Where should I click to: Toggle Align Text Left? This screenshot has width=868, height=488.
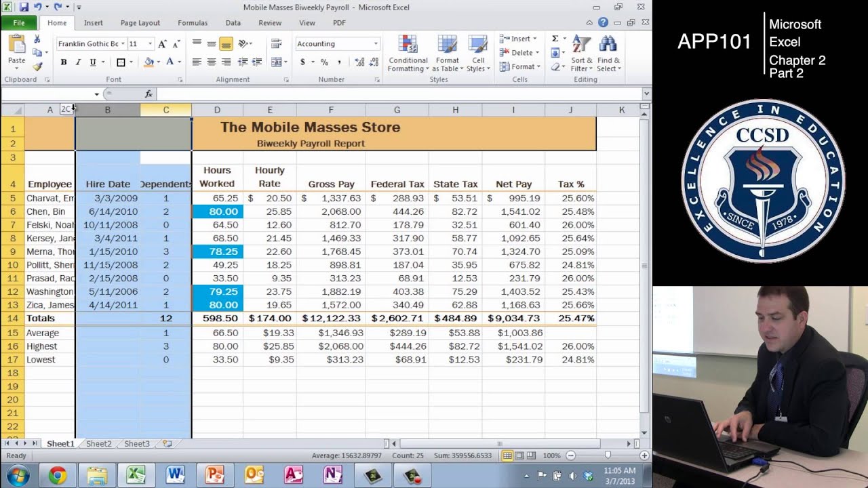[x=197, y=62]
